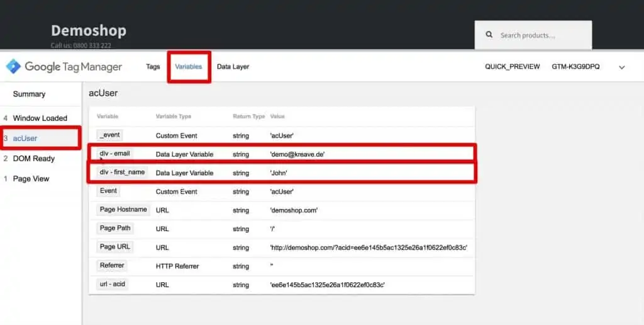Click the Return Type column header
Viewport: 644px width, 325px height.
pyautogui.click(x=249, y=117)
